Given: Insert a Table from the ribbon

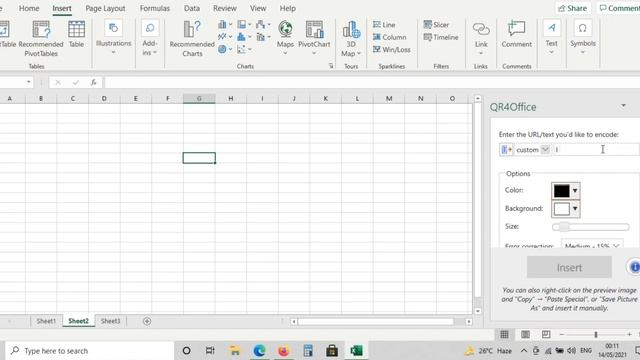Looking at the screenshot, I should pos(76,35).
